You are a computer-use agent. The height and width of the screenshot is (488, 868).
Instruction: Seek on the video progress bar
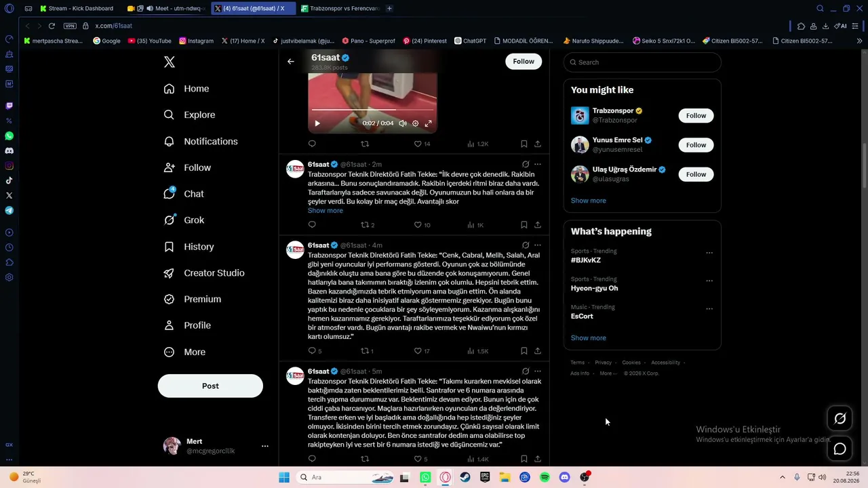point(372,109)
